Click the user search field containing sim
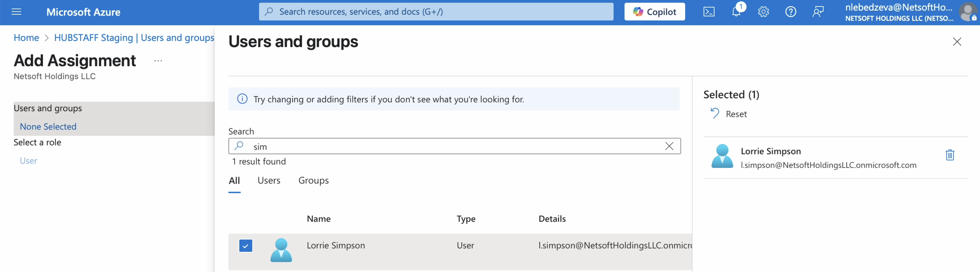 454,146
